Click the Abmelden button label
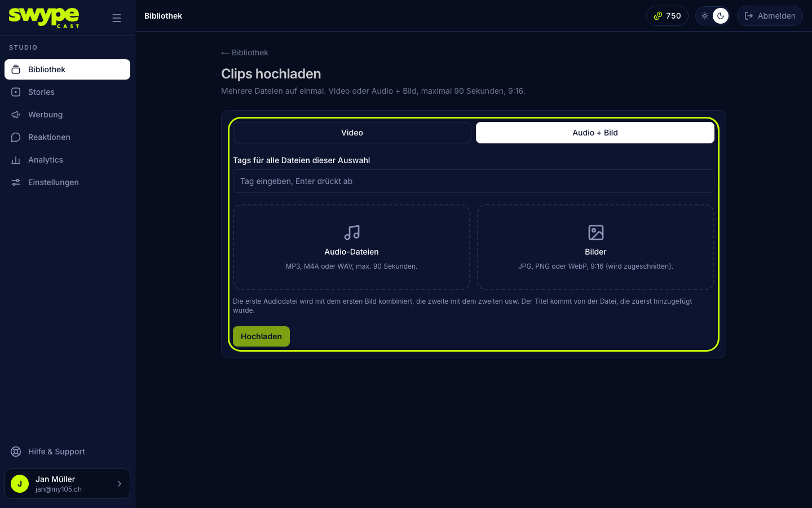Screen dimensions: 812x508 click(776, 16)
